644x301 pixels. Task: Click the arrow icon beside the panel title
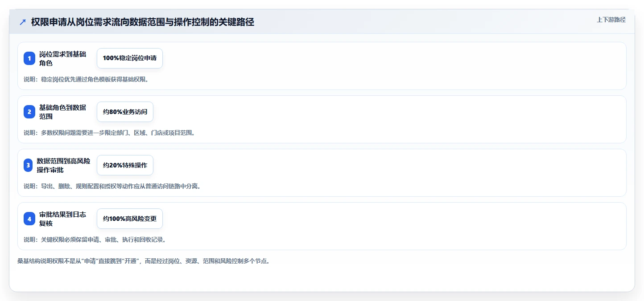[x=23, y=22]
